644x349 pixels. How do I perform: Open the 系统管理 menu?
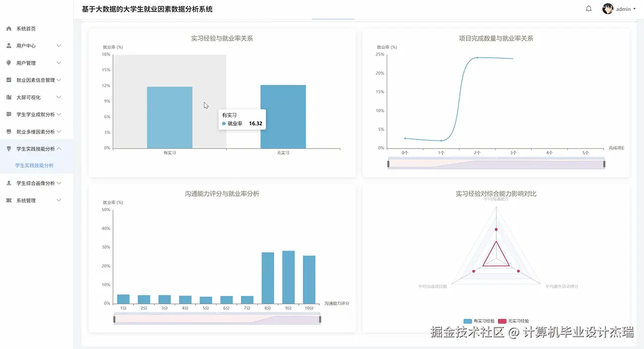pyautogui.click(x=37, y=200)
